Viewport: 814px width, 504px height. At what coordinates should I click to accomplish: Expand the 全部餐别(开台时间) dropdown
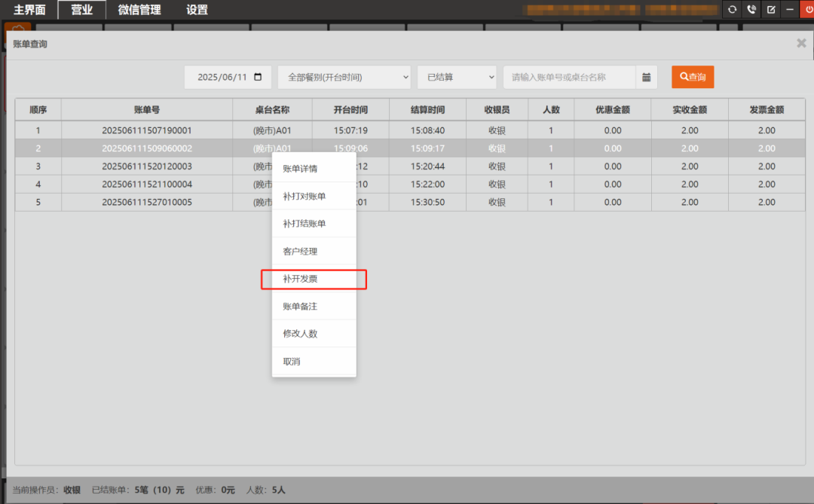pos(344,77)
